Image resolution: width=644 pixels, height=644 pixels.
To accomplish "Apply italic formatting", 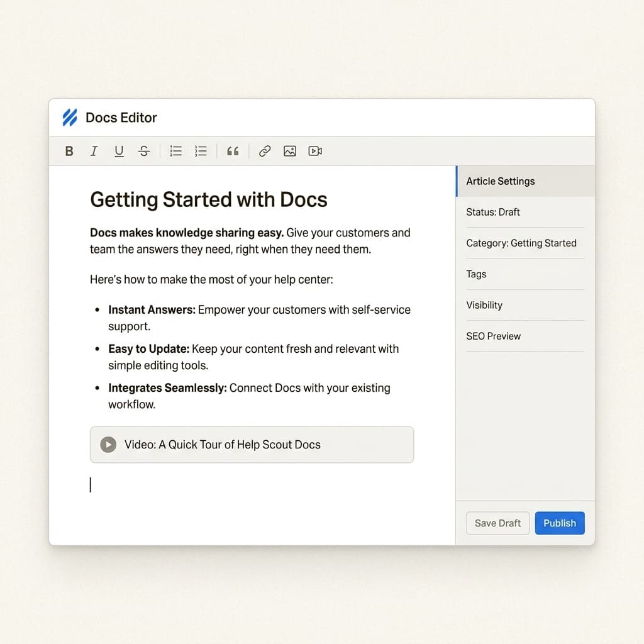I will [x=94, y=151].
